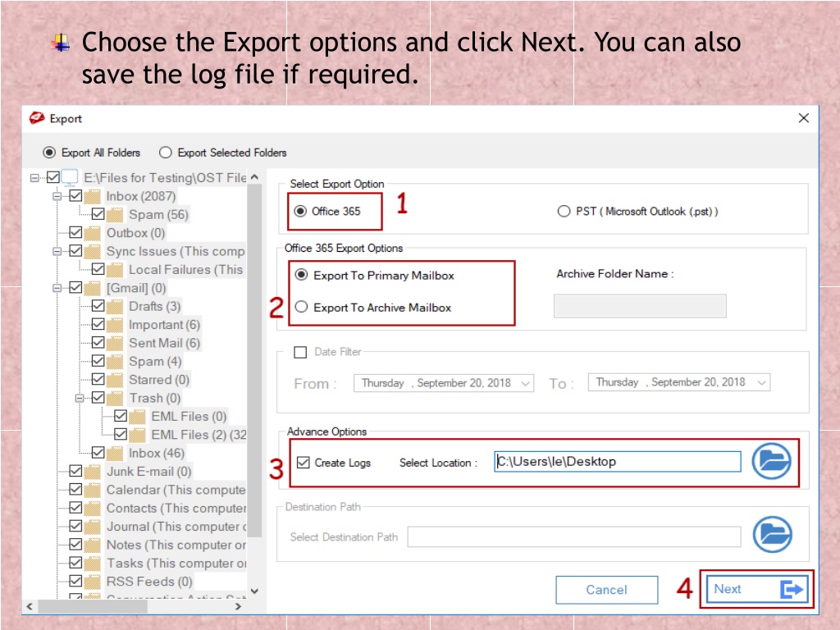
Task: Select Export To Primary Mailbox
Action: (302, 275)
